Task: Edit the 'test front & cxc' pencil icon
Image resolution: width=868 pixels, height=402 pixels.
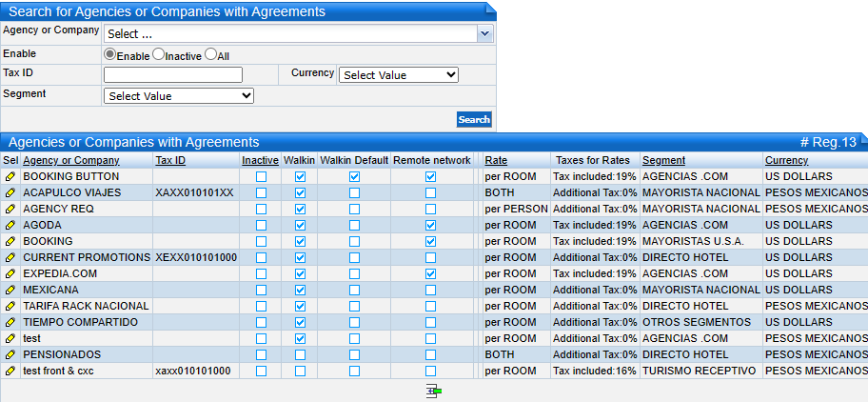Action: tap(10, 371)
